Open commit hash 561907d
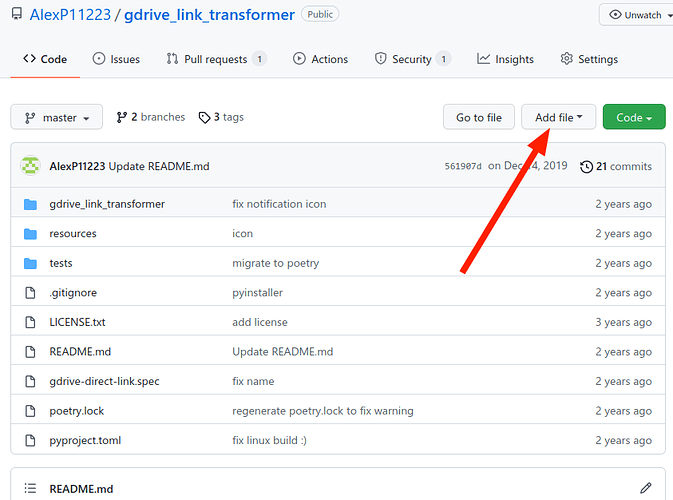 [x=463, y=166]
